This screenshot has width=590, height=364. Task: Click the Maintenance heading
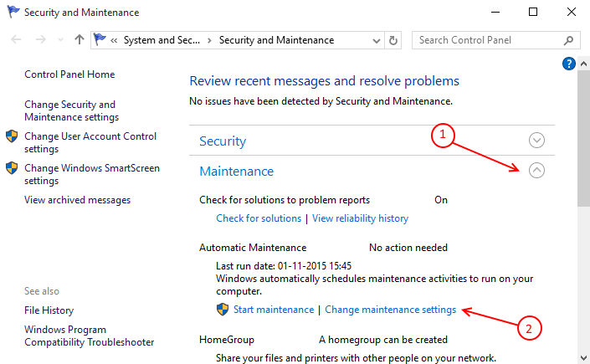coord(236,172)
